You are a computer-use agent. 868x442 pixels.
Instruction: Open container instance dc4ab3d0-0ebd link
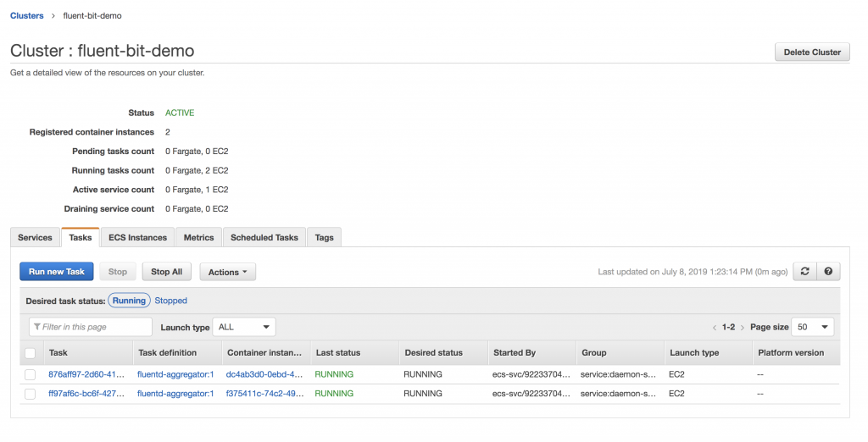point(264,374)
